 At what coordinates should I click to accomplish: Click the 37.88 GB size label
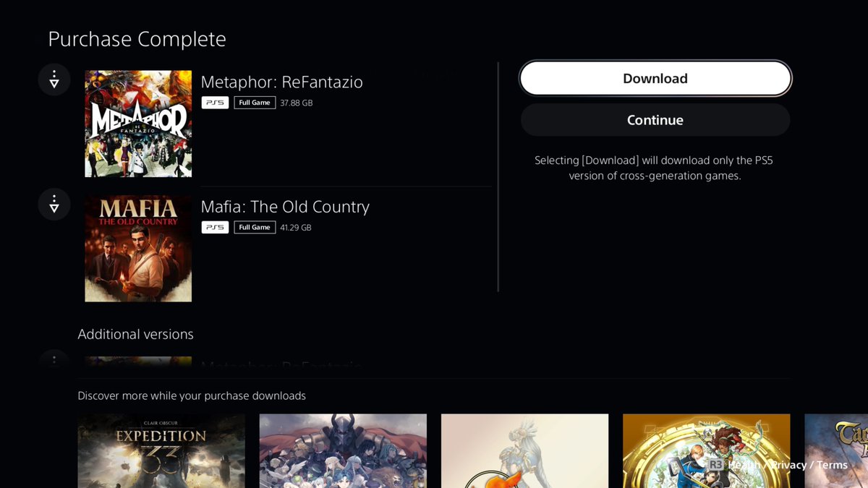click(297, 103)
